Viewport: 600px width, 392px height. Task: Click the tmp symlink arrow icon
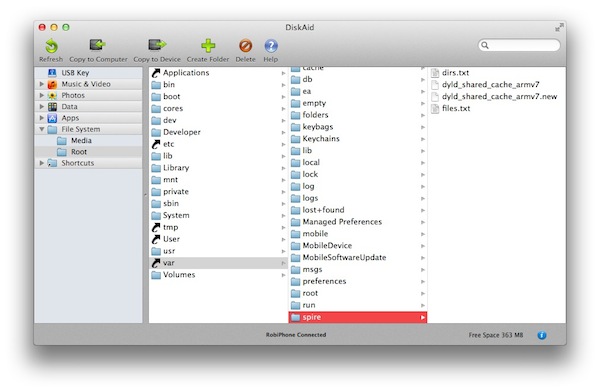coord(156,227)
